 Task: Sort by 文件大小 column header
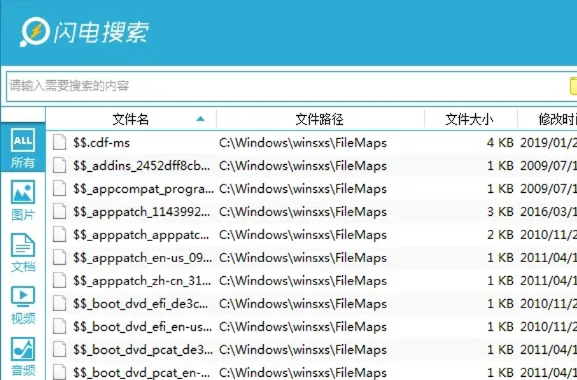tap(470, 119)
